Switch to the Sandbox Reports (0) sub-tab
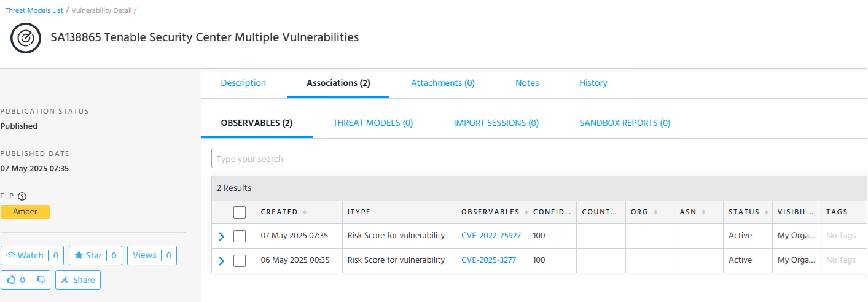 coord(625,123)
